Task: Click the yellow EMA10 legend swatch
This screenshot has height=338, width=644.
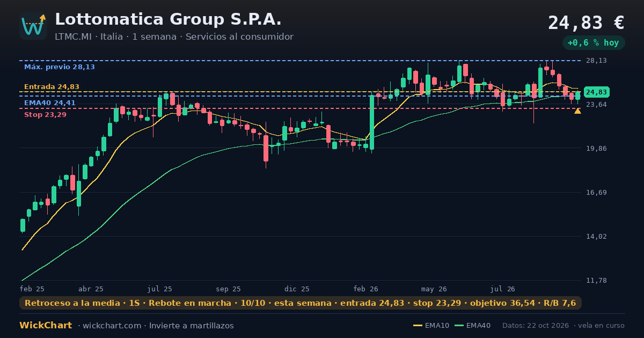Action: click(x=418, y=326)
